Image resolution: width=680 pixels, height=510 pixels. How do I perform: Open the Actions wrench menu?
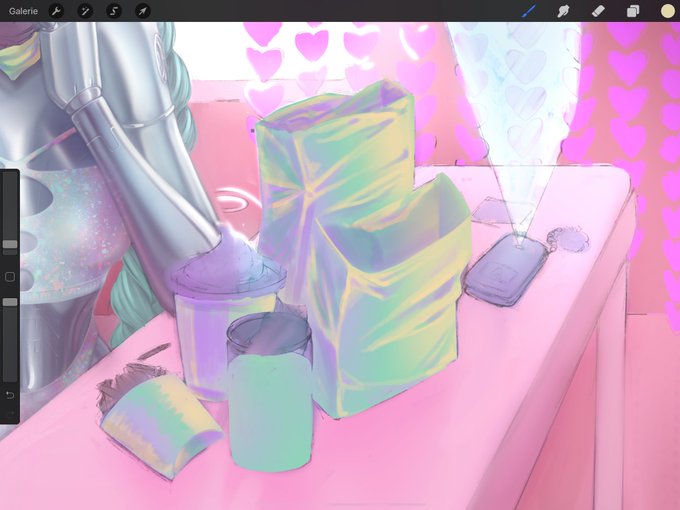(56, 11)
